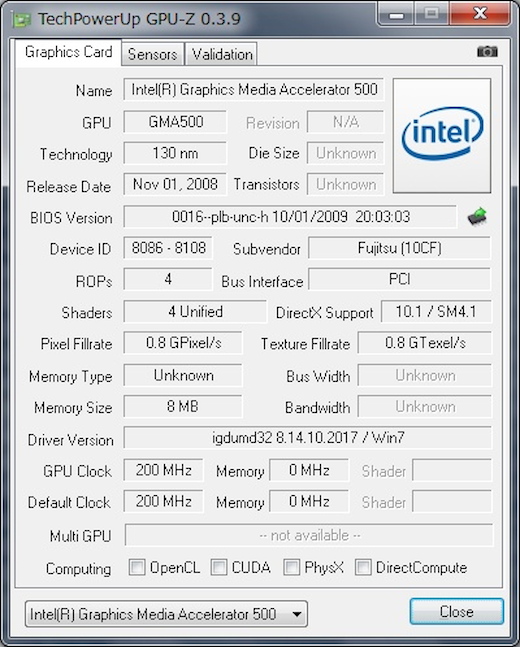The height and width of the screenshot is (647, 520).
Task: Click the Driver Version field igdumd32
Action: (308, 438)
